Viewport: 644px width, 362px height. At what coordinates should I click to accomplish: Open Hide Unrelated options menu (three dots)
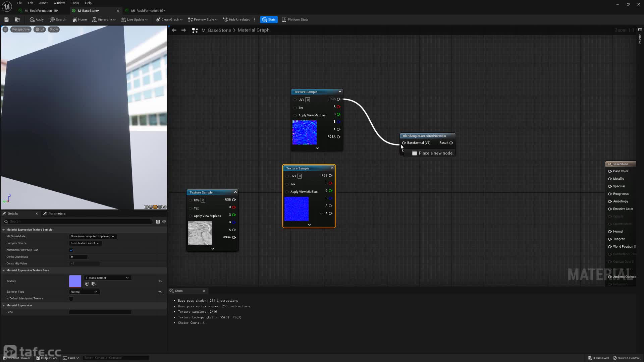click(x=254, y=19)
